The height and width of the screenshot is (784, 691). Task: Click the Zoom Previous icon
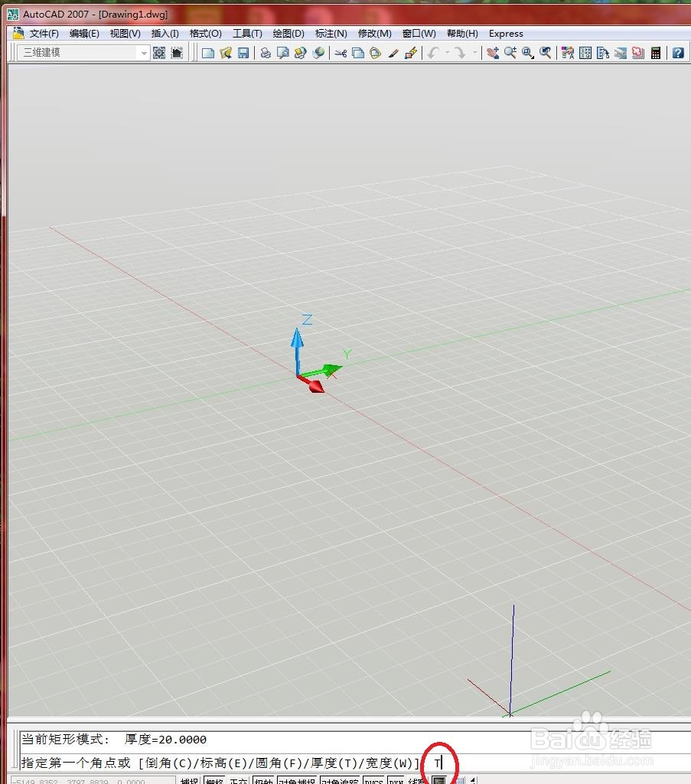click(x=545, y=53)
